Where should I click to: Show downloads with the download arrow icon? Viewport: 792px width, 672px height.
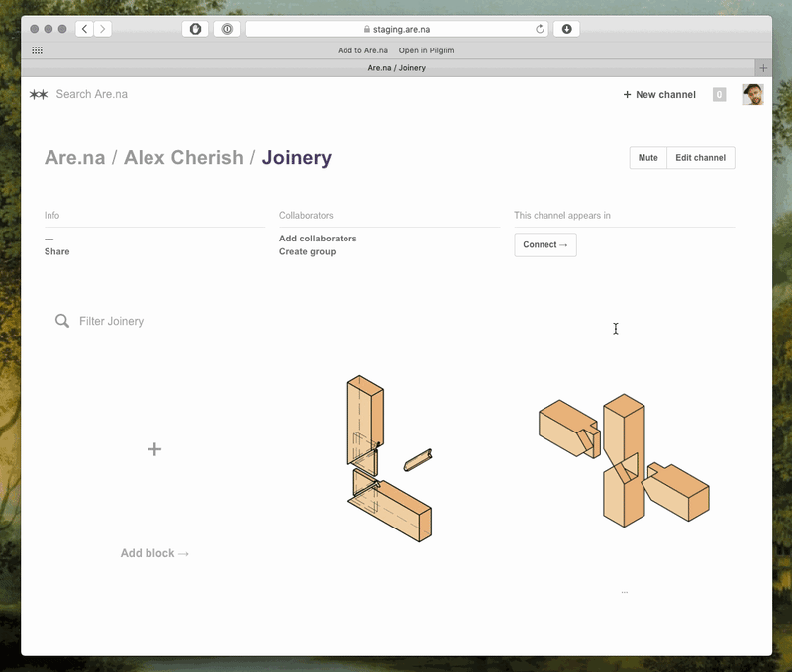click(x=566, y=29)
